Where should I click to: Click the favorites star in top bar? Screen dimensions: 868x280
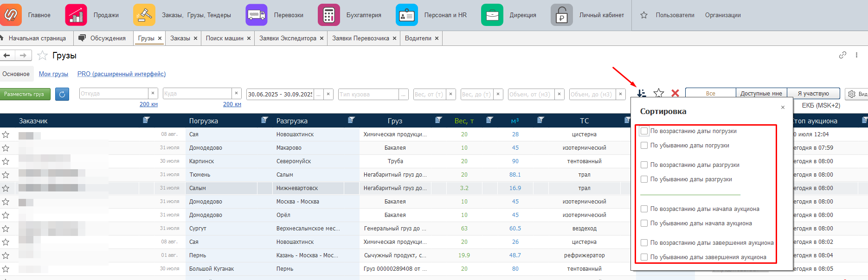click(644, 15)
